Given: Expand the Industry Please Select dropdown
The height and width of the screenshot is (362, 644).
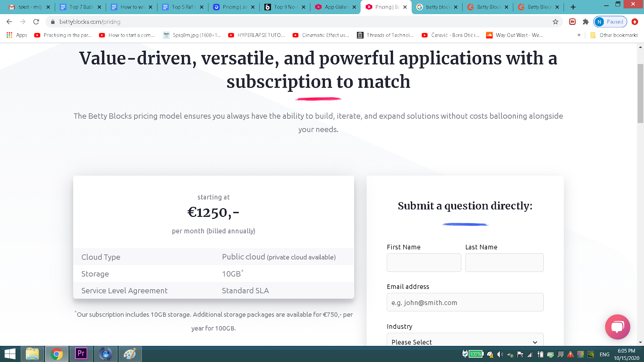Looking at the screenshot, I should [465, 340].
